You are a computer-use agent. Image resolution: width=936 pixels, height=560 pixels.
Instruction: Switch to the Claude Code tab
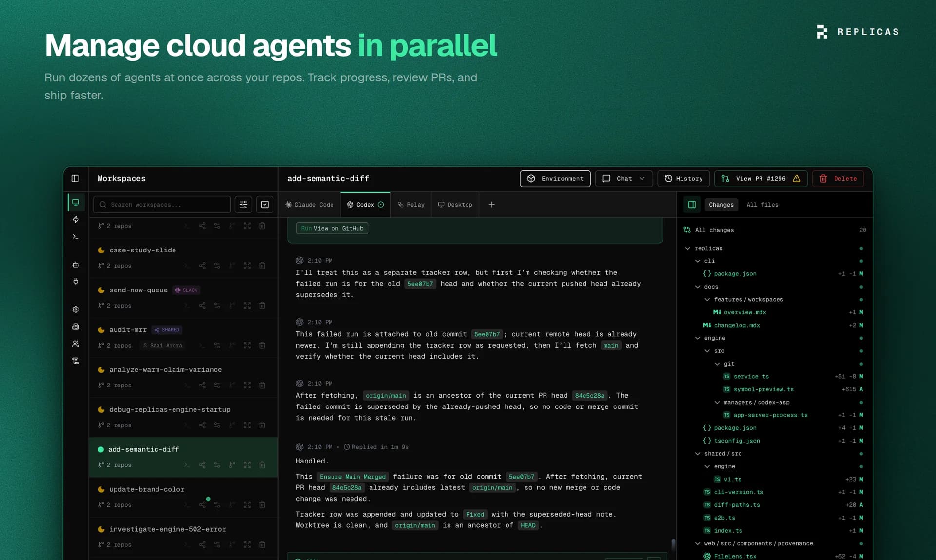click(x=310, y=205)
